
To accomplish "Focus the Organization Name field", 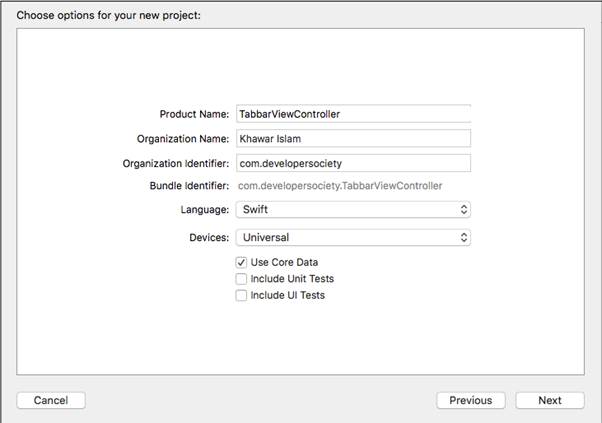I will tap(352, 139).
